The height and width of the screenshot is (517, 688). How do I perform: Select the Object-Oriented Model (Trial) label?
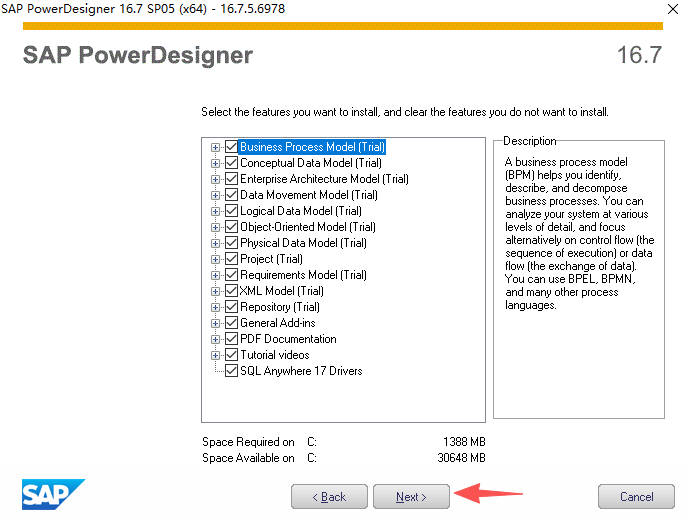pyautogui.click(x=308, y=227)
